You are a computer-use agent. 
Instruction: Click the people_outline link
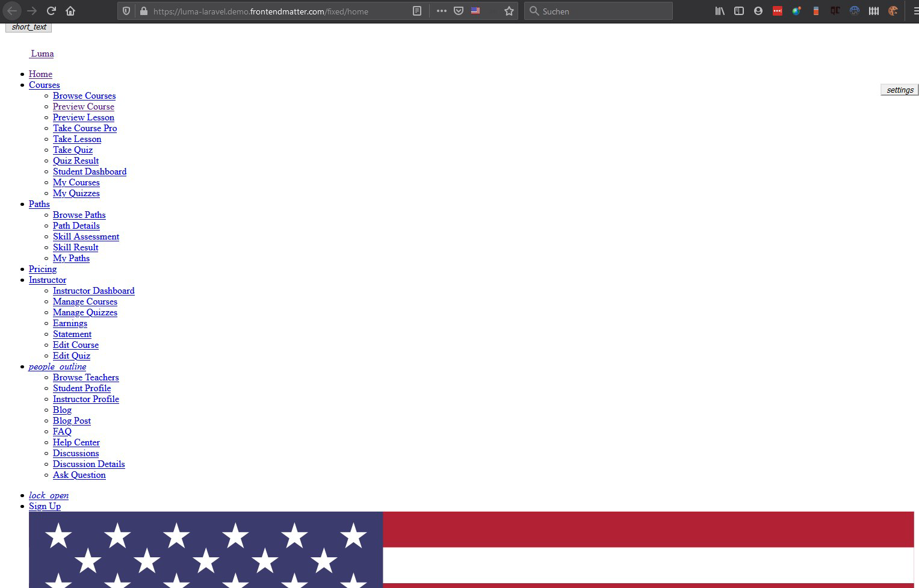[x=57, y=367]
